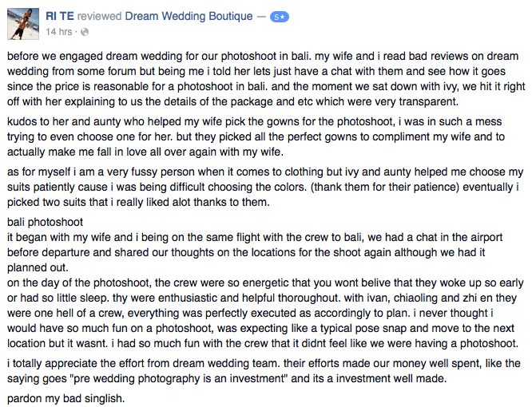Click the line starting "before we engaged dream wedding"

click(x=263, y=56)
